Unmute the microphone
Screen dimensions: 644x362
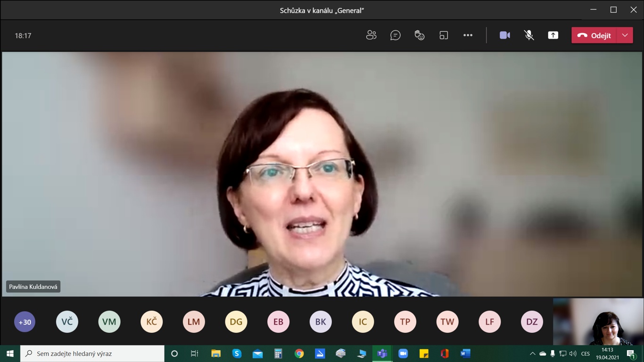(x=529, y=35)
